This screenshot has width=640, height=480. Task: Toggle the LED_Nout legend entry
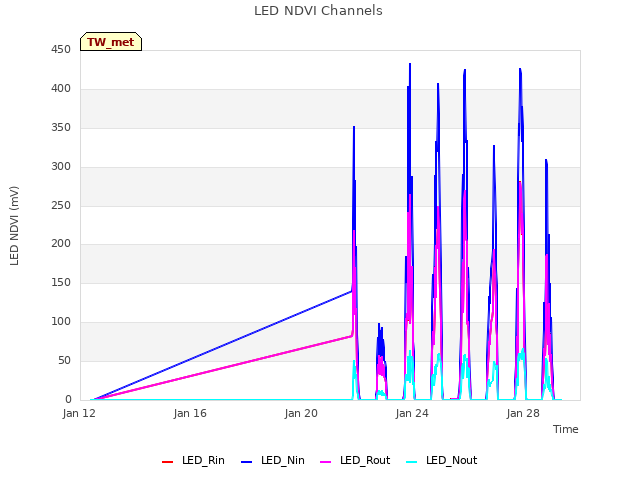[442, 461]
